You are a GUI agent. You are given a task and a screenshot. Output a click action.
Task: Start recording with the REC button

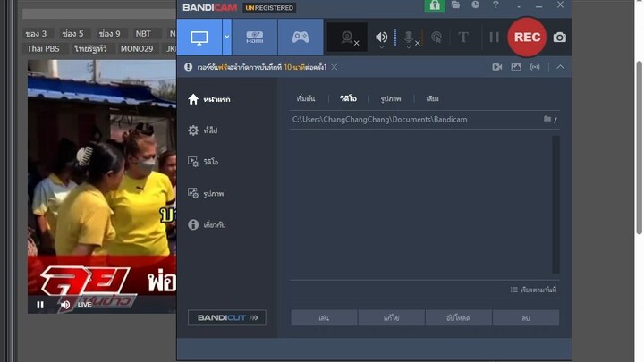[x=527, y=38]
